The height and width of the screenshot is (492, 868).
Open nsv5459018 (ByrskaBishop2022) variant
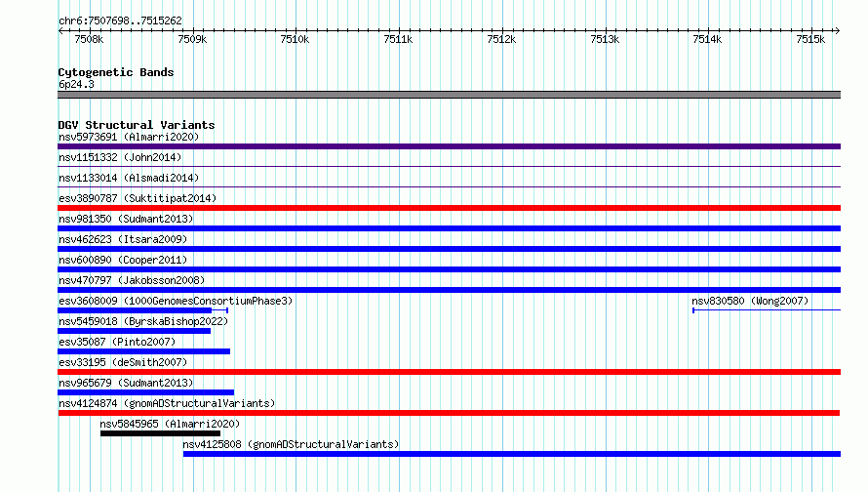(x=143, y=321)
